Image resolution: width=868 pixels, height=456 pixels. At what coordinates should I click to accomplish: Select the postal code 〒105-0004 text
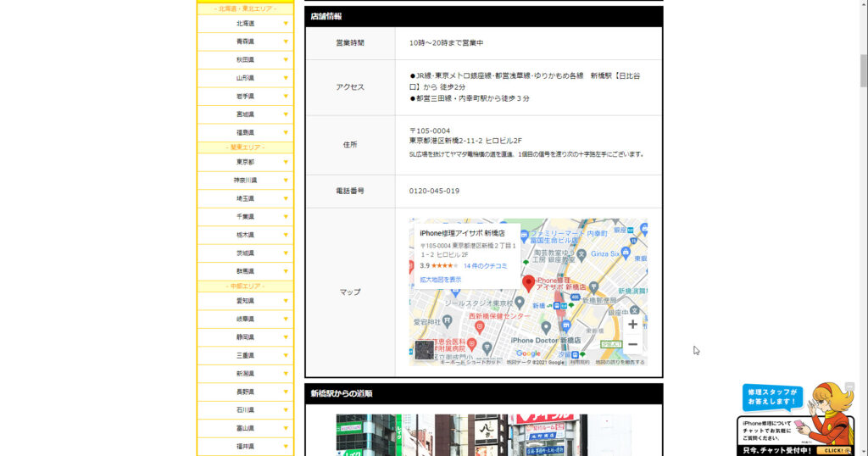click(430, 131)
